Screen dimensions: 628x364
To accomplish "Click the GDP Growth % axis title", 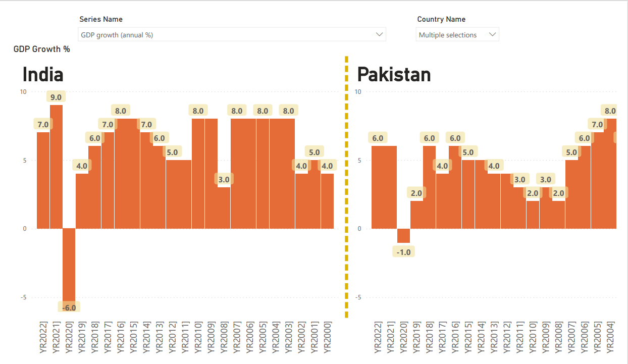I will pyautogui.click(x=41, y=49).
